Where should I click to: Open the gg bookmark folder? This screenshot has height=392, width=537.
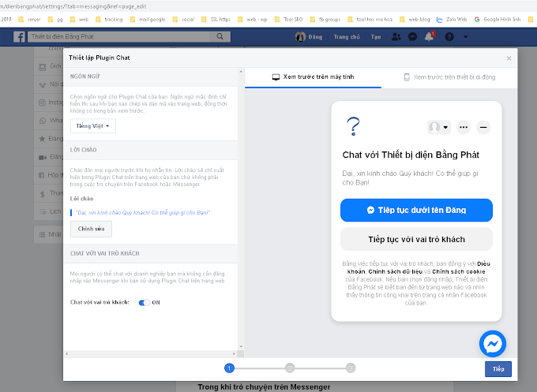pos(55,20)
